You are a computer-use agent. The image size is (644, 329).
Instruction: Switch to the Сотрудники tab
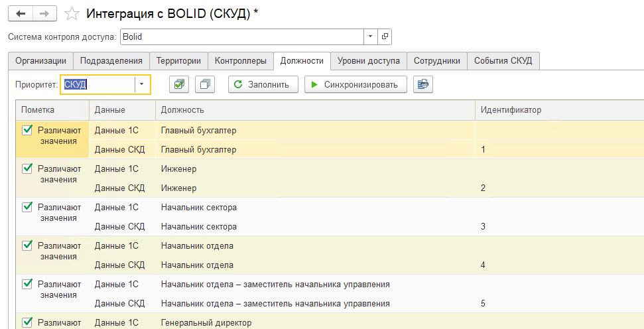436,60
